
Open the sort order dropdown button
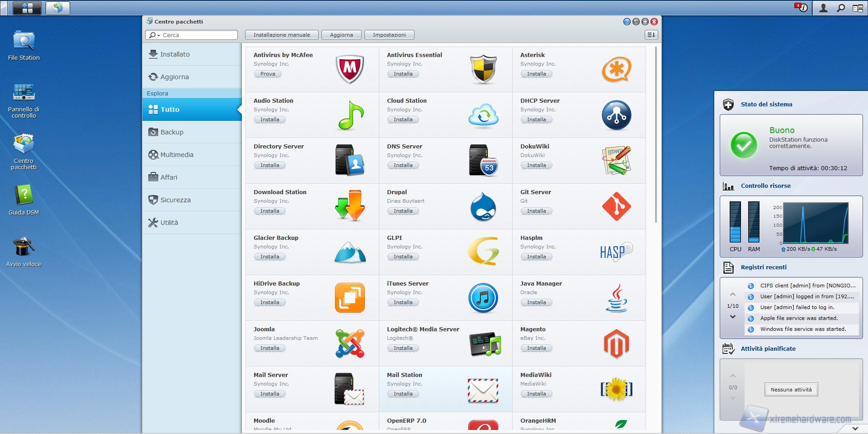click(651, 35)
